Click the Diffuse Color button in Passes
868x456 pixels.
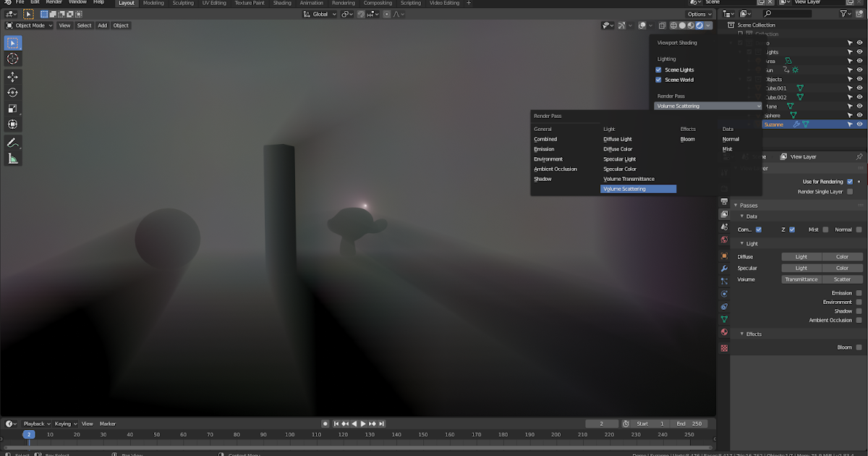[842, 256]
